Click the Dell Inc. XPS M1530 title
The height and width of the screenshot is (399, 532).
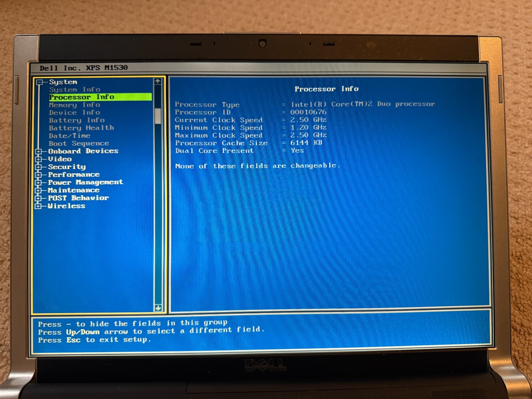pyautogui.click(x=83, y=68)
